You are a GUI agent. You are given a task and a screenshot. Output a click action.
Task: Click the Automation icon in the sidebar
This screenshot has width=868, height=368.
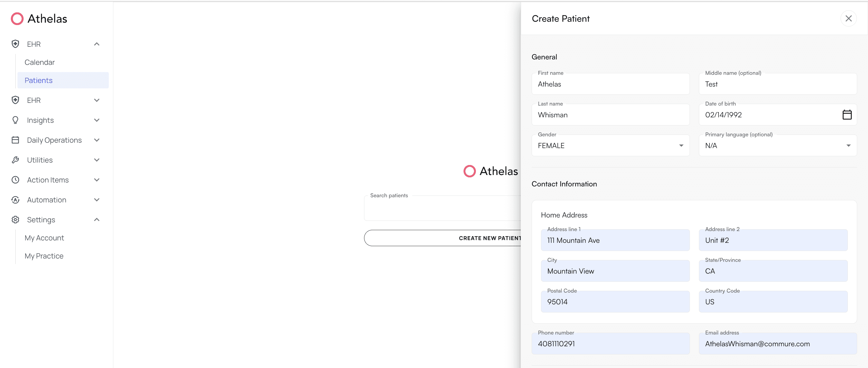[x=15, y=200]
